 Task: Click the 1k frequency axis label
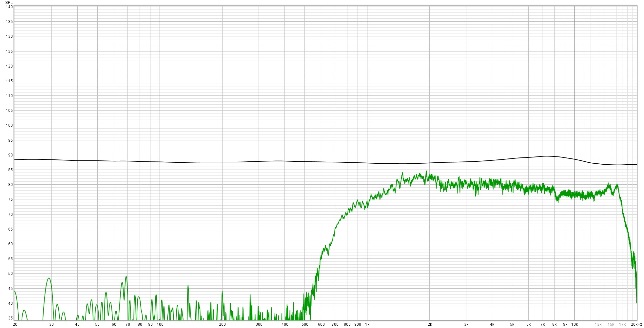[367, 324]
